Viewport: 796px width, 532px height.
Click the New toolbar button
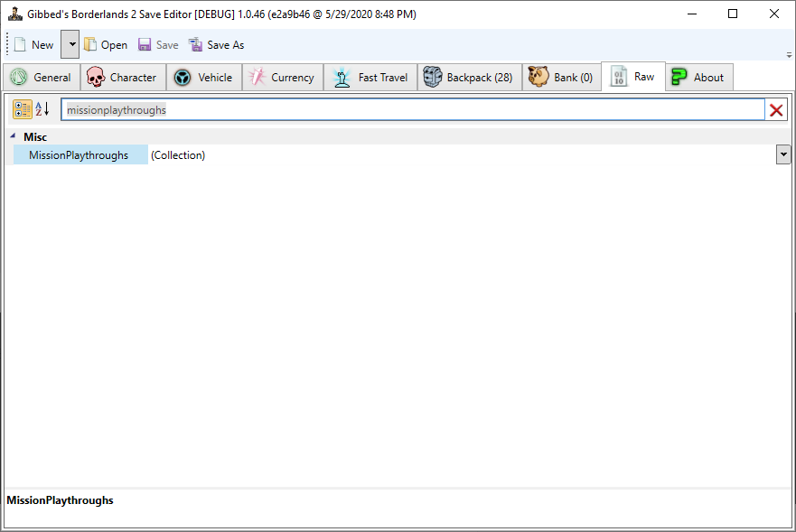click(x=34, y=44)
